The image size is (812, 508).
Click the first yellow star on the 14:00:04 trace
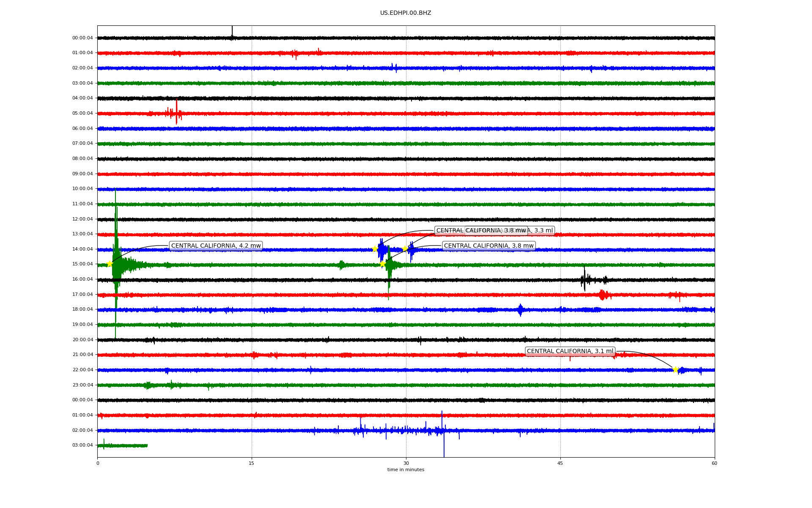[x=375, y=249]
